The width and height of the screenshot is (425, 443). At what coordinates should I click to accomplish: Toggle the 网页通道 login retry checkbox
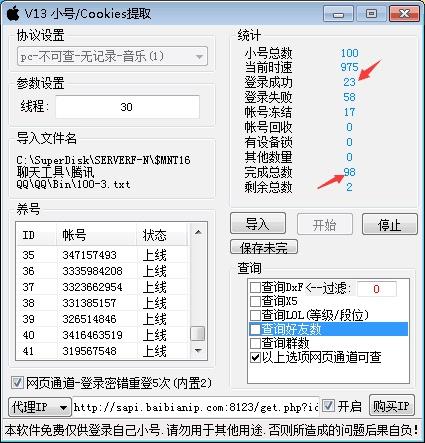coord(17,383)
